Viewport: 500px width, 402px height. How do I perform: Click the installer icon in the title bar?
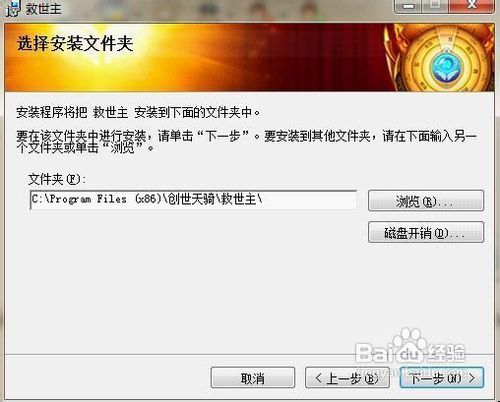click(13, 8)
